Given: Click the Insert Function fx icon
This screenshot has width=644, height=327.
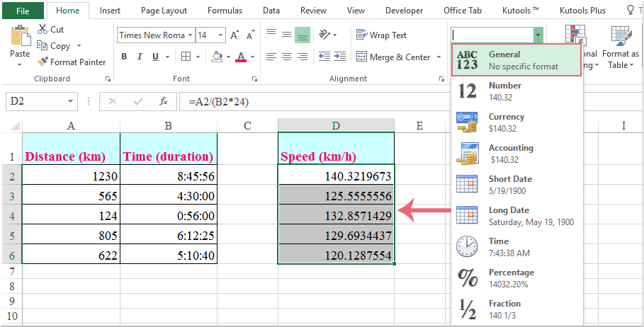Looking at the screenshot, I should (163, 101).
